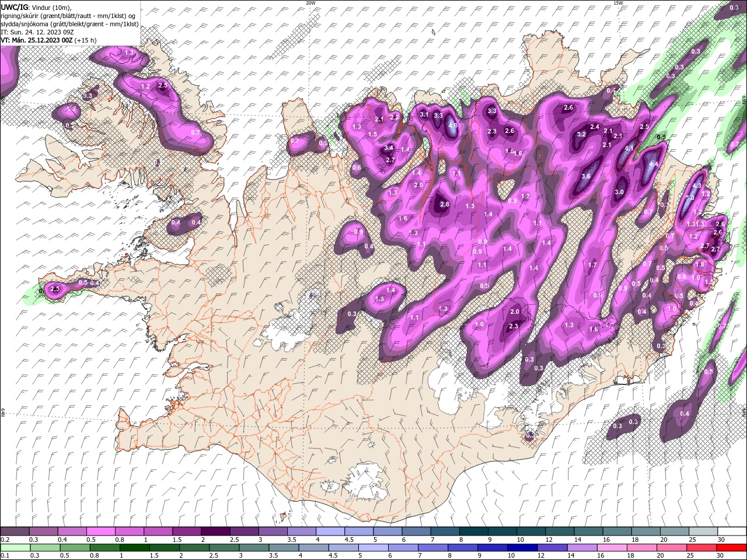Pick the dark teal 9 swatch in snow legend
The height and width of the screenshot is (560, 747).
502,531
